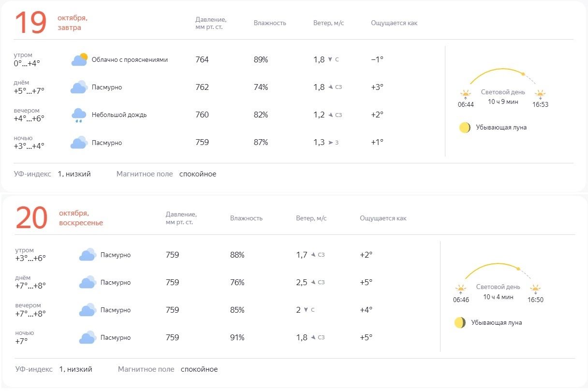Screen dimensions: 588x391
Task: Click "Облачно с прояснениями" condition text
Action: (x=130, y=60)
